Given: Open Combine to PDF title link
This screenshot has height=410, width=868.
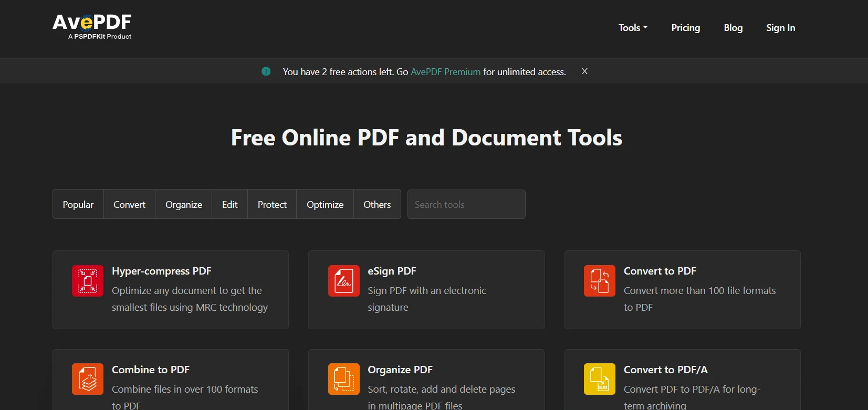Looking at the screenshot, I should click(x=151, y=370).
